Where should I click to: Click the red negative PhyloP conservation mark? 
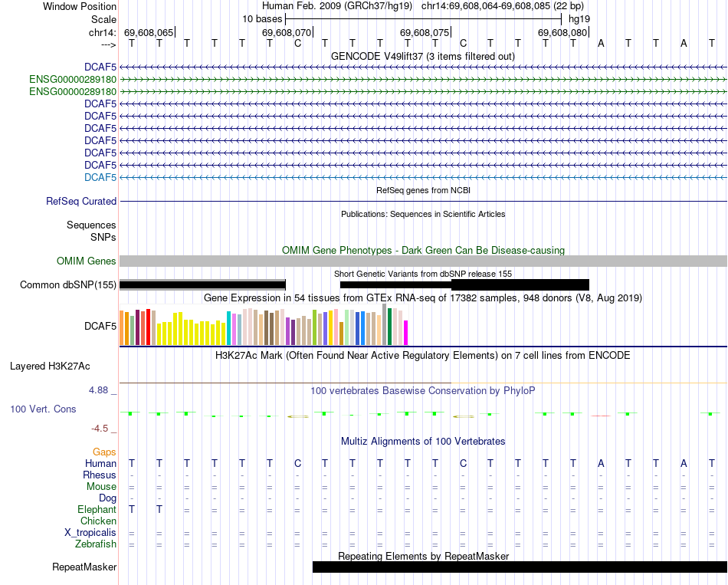tap(600, 416)
